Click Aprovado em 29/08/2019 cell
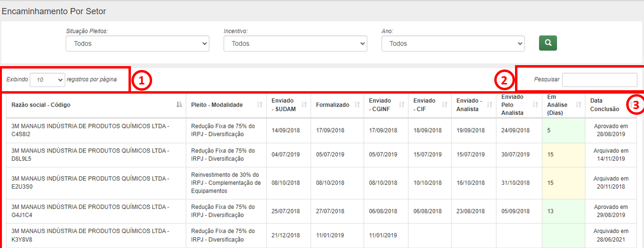This screenshot has width=644, height=248. (611, 211)
